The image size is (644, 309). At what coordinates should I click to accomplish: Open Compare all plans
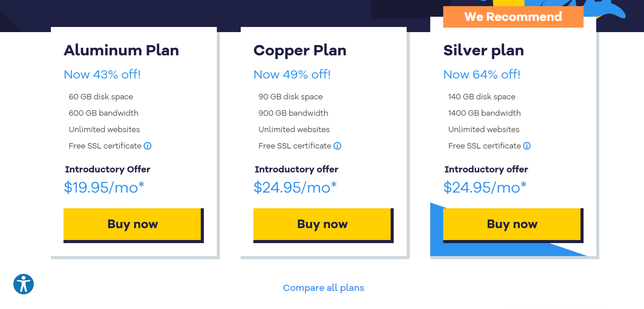point(323,288)
